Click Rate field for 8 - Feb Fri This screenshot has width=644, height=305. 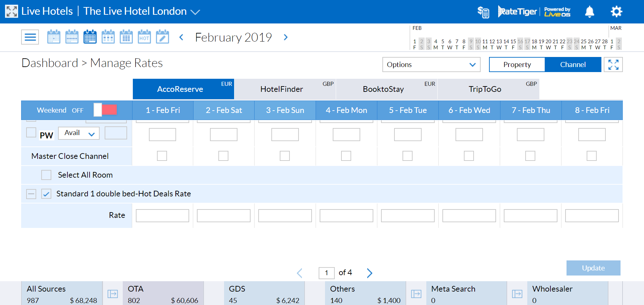[x=592, y=216]
